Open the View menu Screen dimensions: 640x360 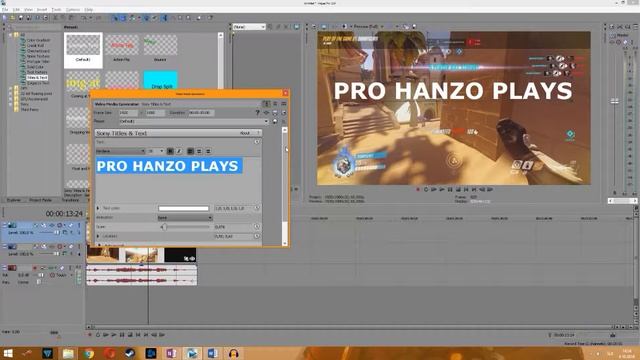[x=28, y=9]
